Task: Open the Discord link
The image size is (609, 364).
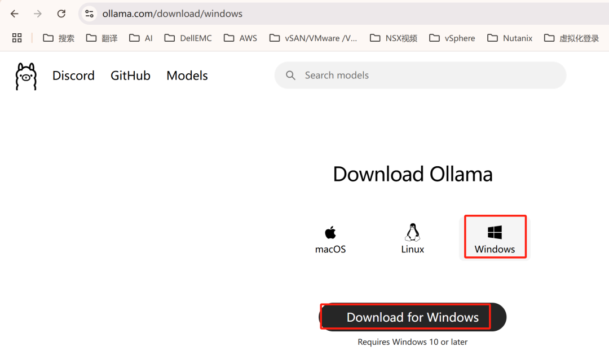Action: (x=73, y=76)
